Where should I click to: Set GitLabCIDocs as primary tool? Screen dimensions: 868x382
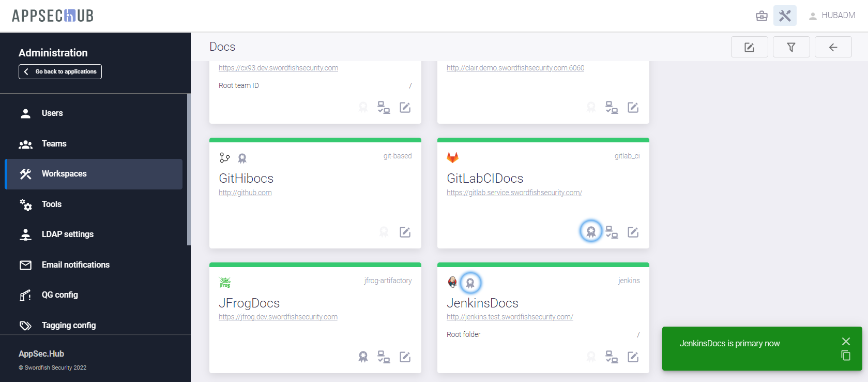tap(591, 232)
